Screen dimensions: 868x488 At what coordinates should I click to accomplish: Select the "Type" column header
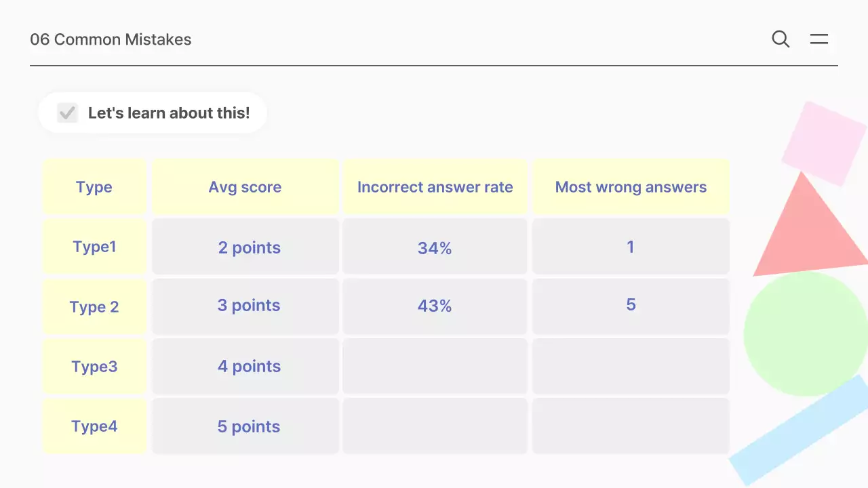coord(94,187)
